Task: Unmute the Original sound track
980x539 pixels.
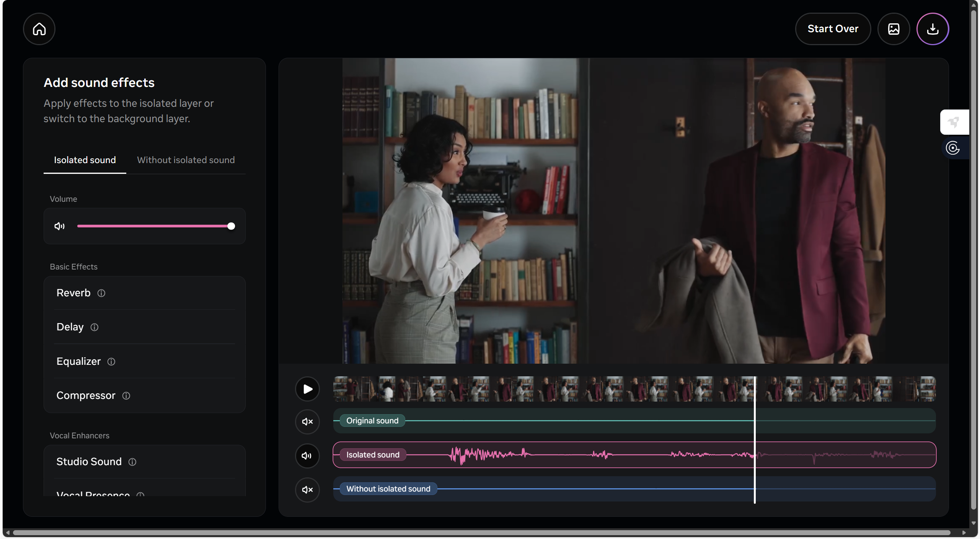Action: point(307,421)
